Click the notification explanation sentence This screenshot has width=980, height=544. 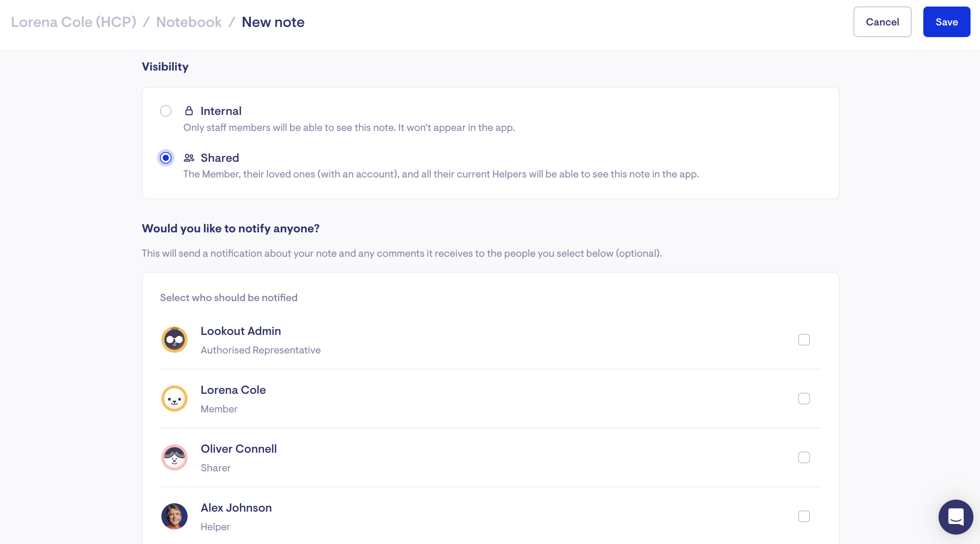coord(402,253)
